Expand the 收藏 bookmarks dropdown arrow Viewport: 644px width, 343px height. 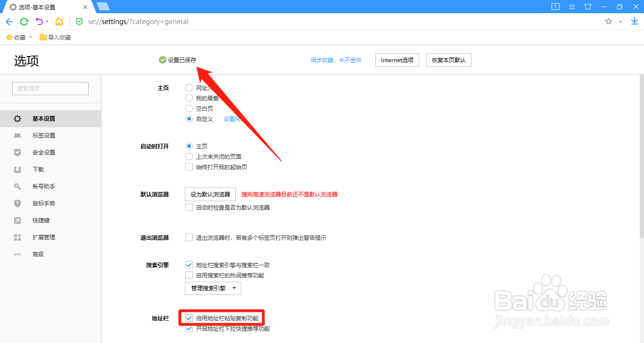[30, 37]
